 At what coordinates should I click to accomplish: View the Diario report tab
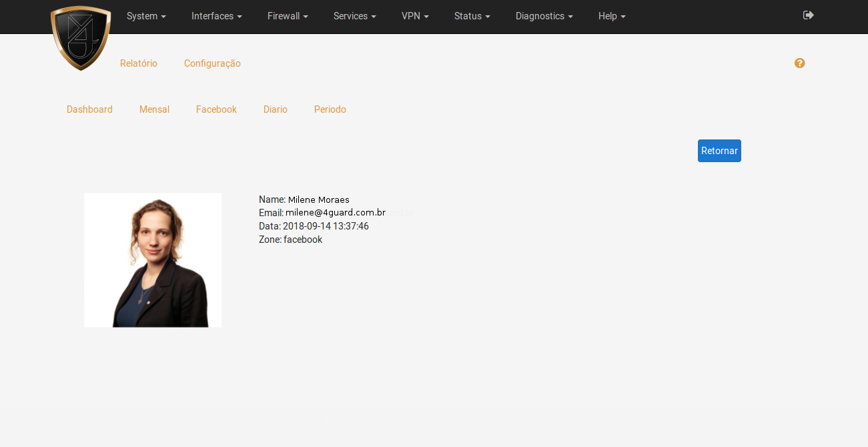pyautogui.click(x=275, y=109)
